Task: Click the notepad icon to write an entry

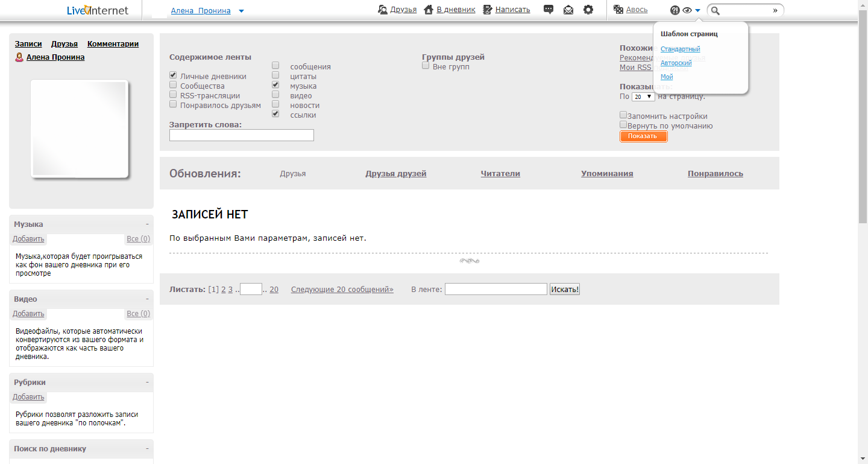Action: pos(488,10)
